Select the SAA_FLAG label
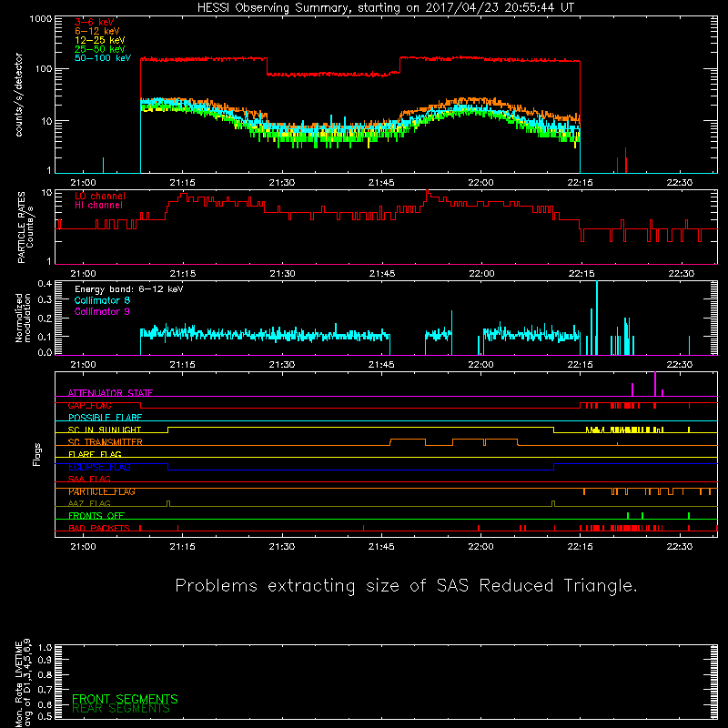Viewport: 728px width, 728px height. (x=89, y=480)
